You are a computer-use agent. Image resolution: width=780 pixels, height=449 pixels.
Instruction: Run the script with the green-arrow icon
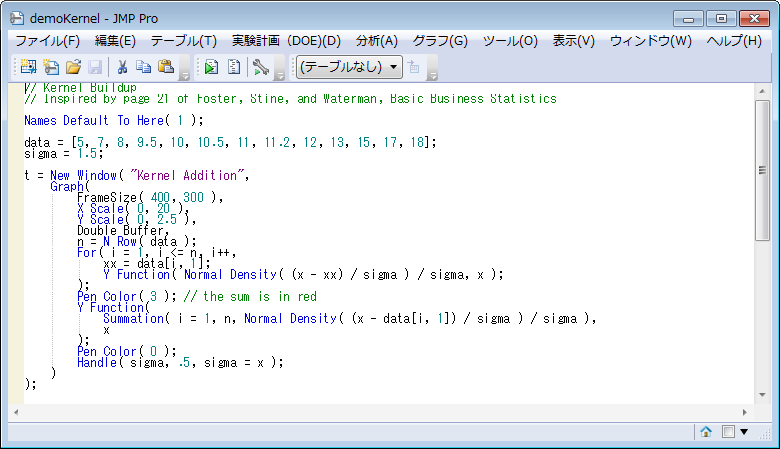point(211,67)
